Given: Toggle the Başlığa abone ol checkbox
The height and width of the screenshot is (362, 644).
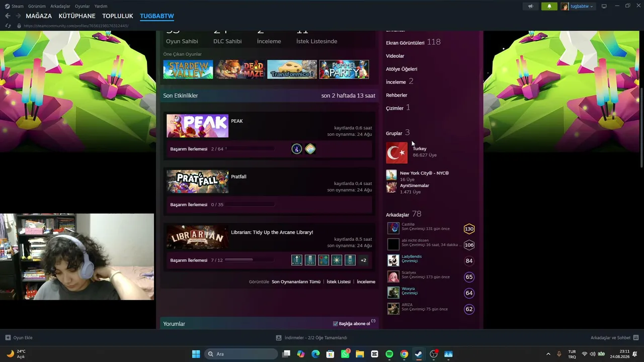Looking at the screenshot, I should click(x=336, y=324).
